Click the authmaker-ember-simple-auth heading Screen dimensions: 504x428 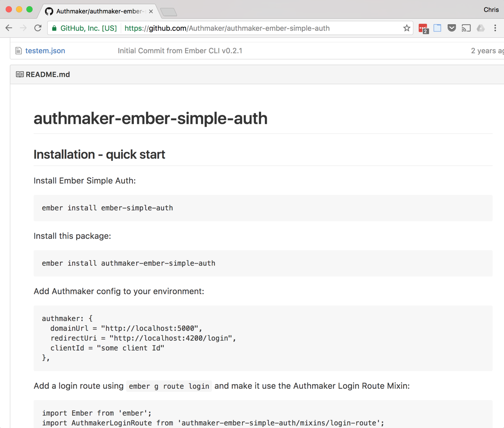[x=150, y=118]
